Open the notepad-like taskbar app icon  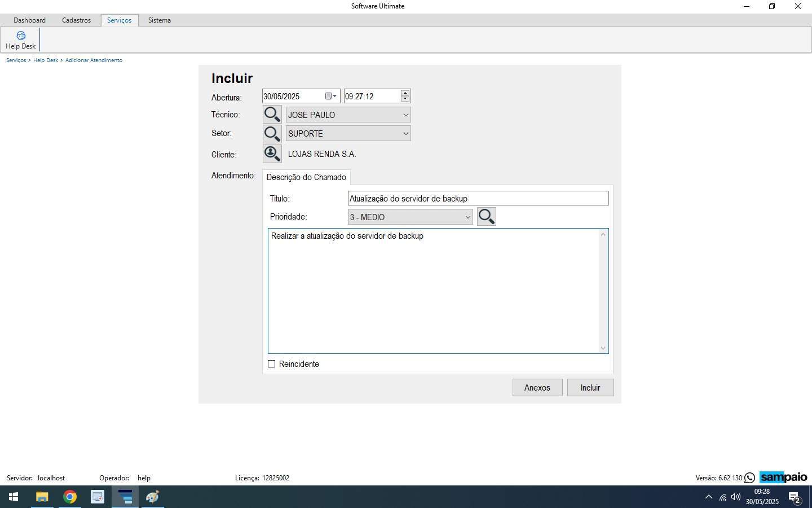coord(98,497)
